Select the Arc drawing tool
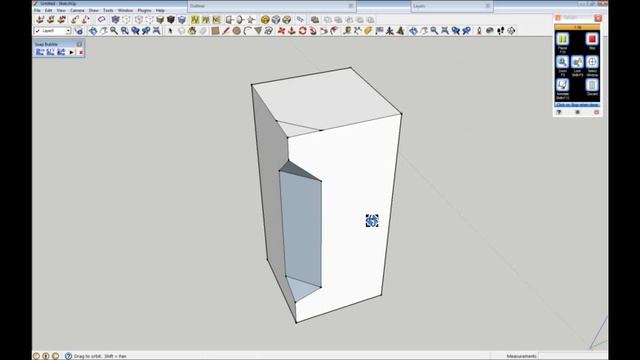The width and height of the screenshot is (640, 360). coord(247,31)
